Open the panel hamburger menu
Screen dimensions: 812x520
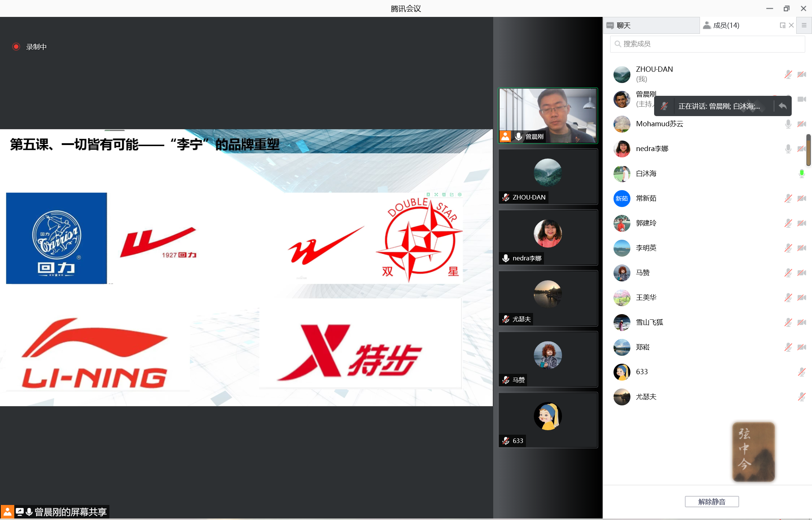(x=804, y=25)
